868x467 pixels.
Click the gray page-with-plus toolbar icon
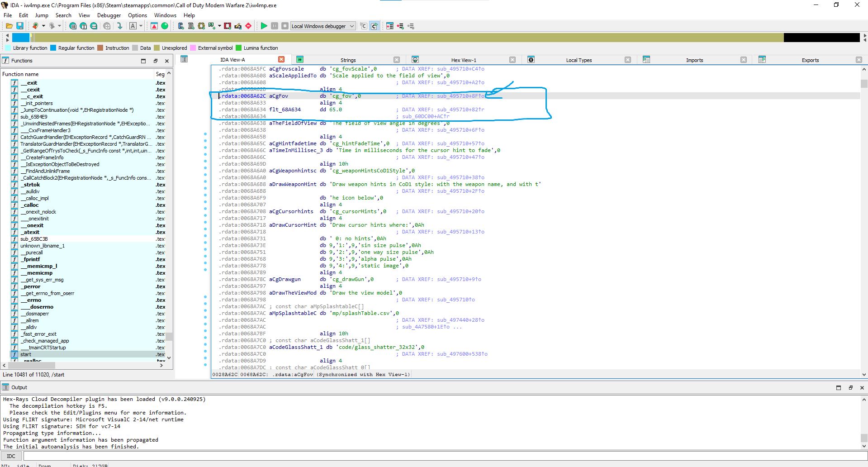191,26
